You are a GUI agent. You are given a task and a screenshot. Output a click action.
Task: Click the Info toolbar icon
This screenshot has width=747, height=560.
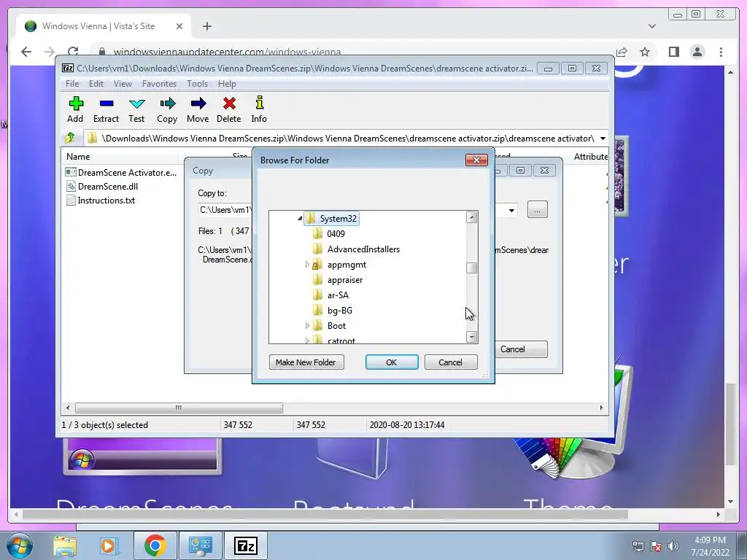259,109
